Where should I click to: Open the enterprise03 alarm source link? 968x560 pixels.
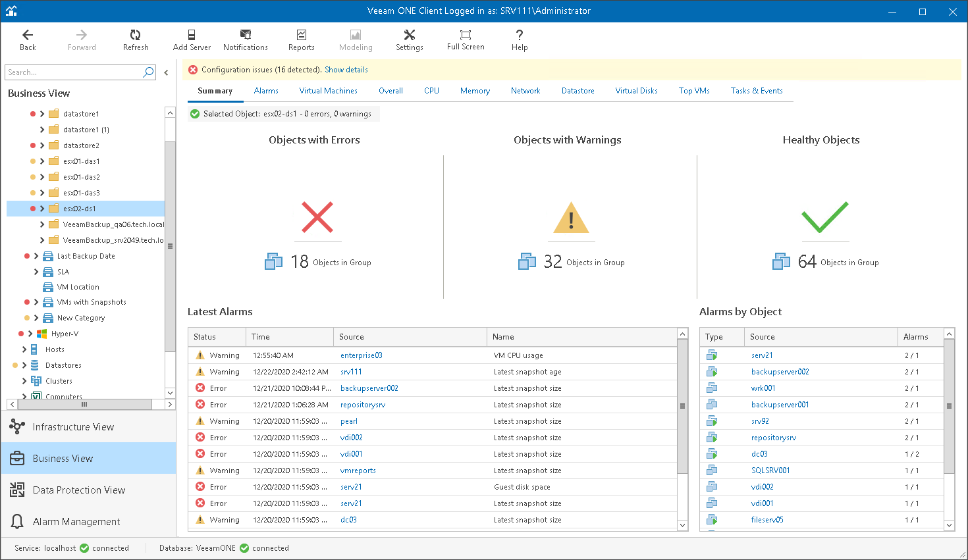[361, 355]
